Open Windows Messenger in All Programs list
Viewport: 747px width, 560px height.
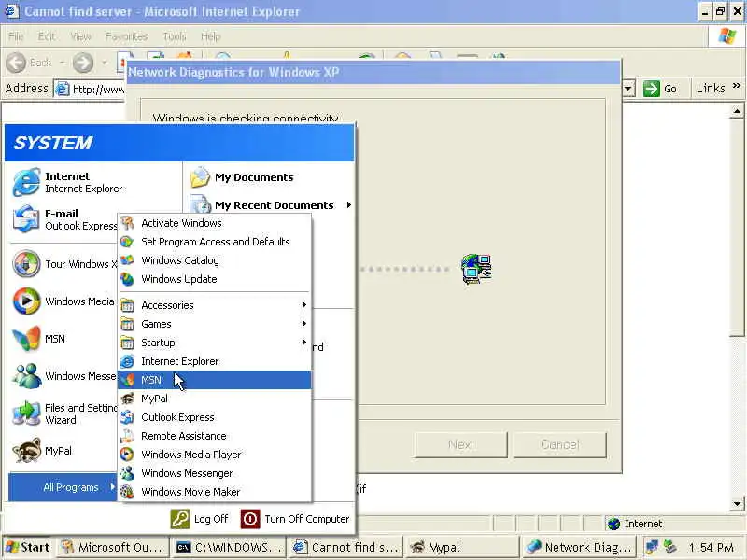(x=215, y=473)
